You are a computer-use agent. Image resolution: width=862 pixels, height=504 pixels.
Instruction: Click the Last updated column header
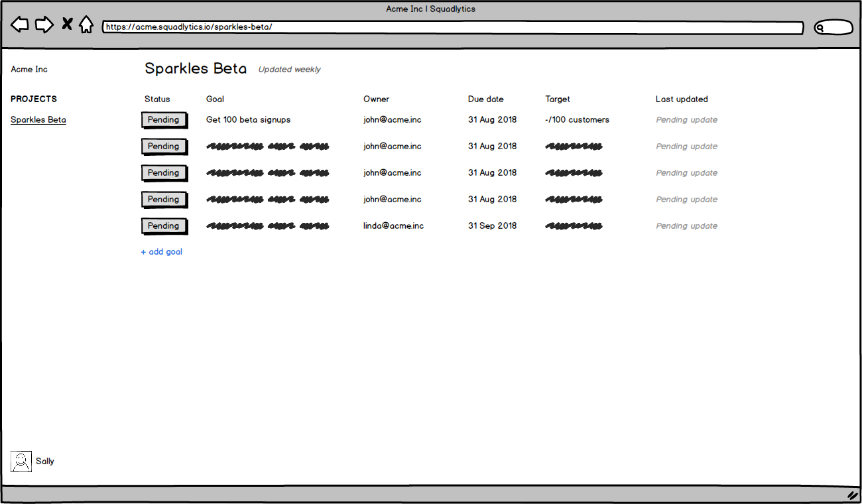(x=682, y=99)
